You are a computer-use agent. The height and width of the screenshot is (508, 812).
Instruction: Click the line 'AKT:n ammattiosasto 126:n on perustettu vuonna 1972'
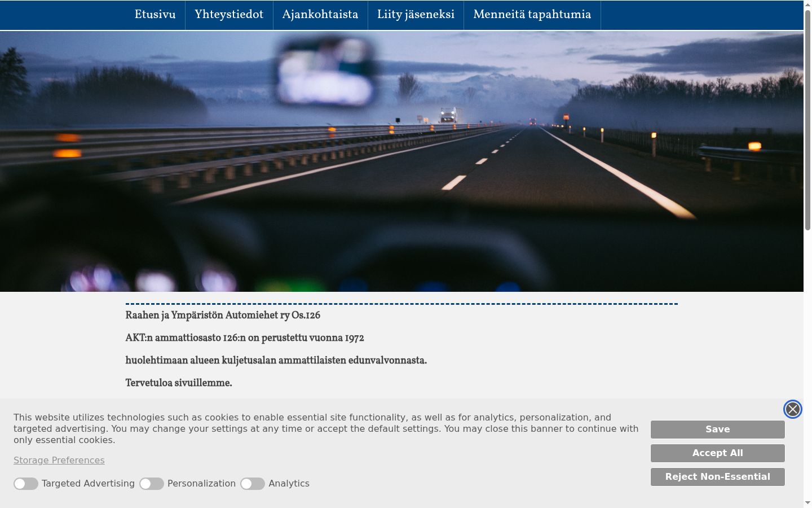pos(245,338)
